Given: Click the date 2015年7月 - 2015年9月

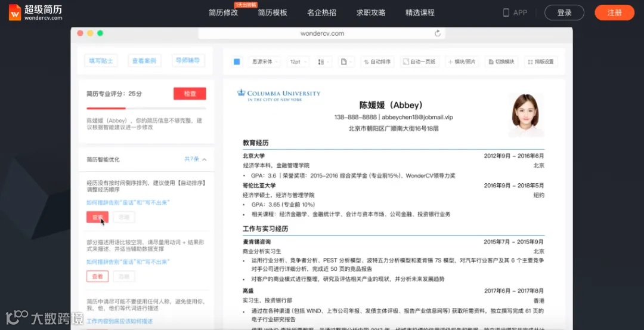Looking at the screenshot, I should (513, 242).
